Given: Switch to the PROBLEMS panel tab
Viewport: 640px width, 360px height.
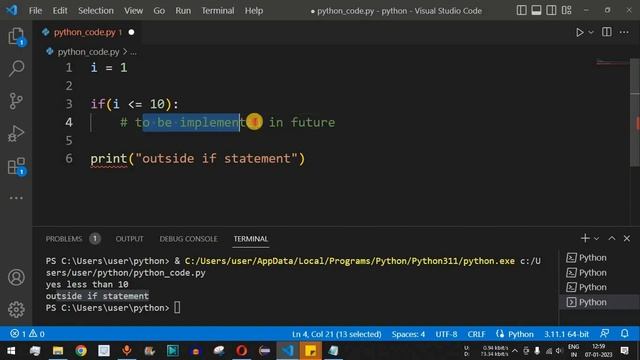Looking at the screenshot, I should pyautogui.click(x=64, y=239).
